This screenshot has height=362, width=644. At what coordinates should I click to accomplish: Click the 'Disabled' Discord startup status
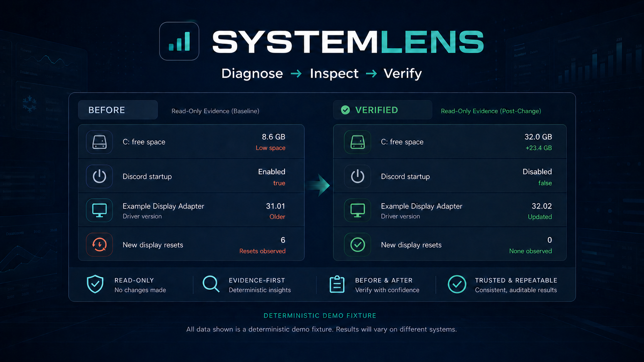click(x=537, y=172)
